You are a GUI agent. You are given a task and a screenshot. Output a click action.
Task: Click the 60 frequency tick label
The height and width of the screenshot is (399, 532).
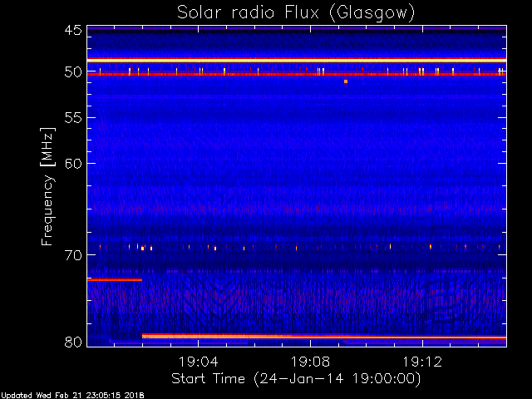click(73, 163)
